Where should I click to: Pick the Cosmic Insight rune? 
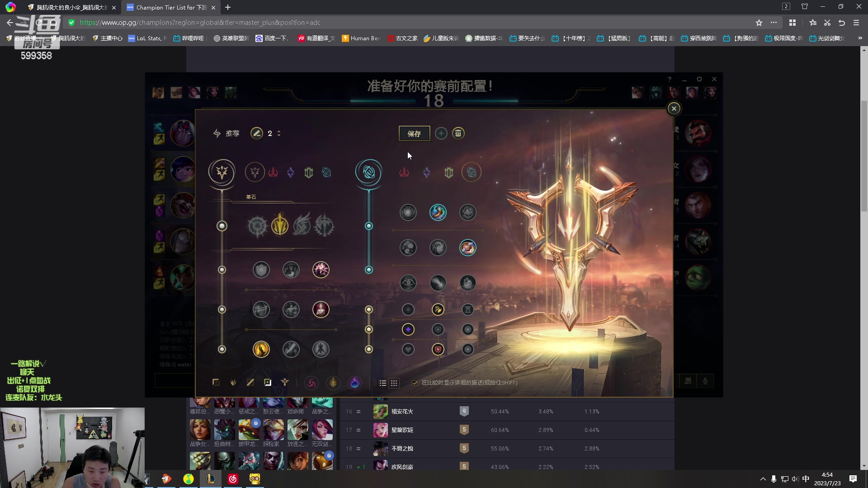point(408,283)
